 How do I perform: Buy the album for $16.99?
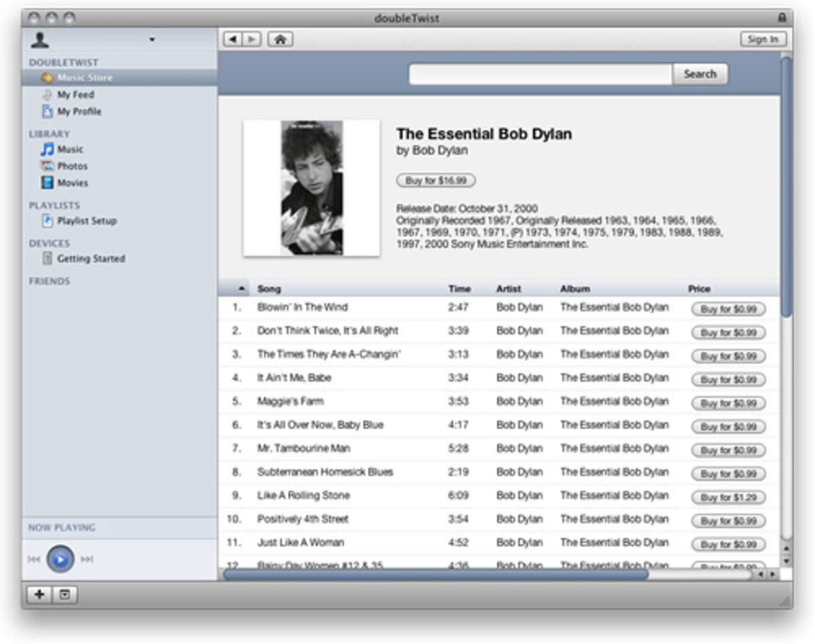pyautogui.click(x=435, y=181)
